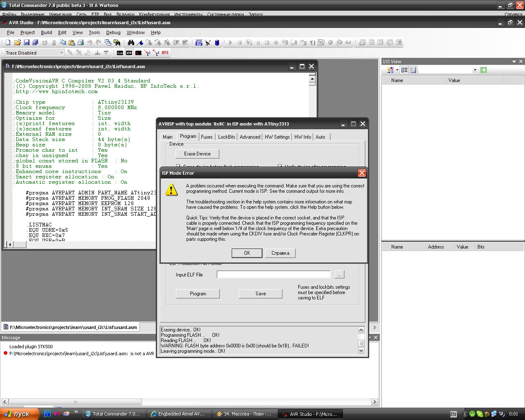Click the Find binoculars icon
Viewport: 525px width, 420px height.
coord(131,42)
